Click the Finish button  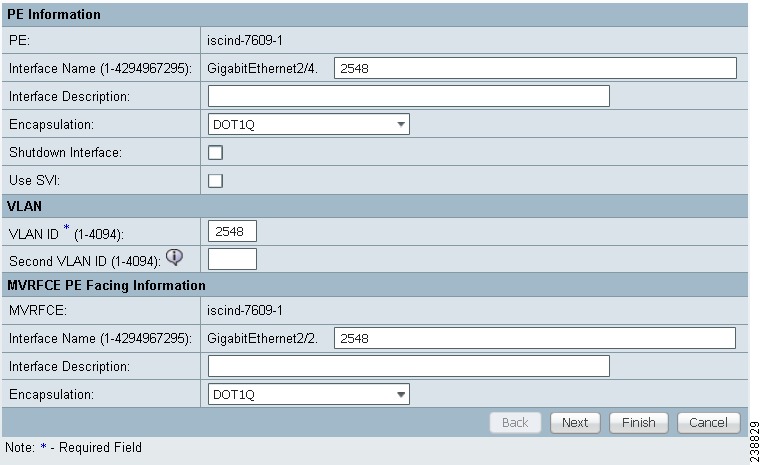coord(639,423)
